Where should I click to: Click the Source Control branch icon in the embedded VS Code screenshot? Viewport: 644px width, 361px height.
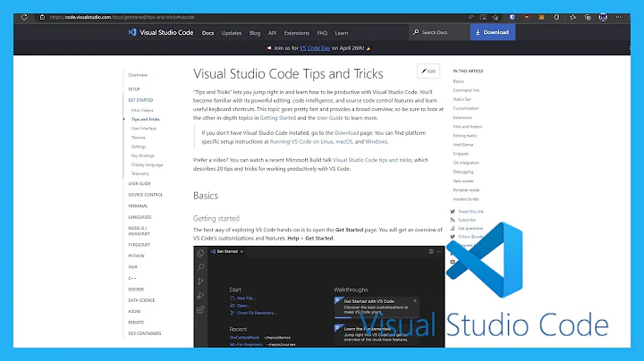(x=200, y=281)
